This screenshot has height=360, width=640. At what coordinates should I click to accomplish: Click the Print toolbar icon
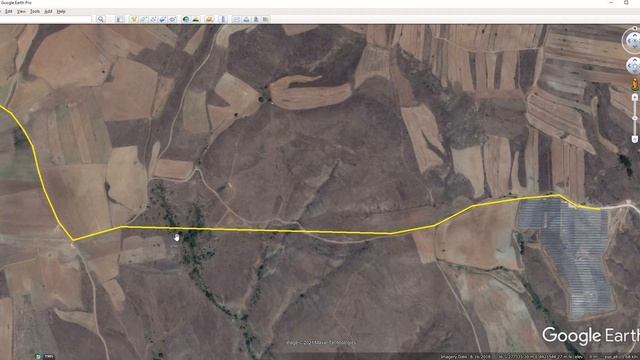[x=246, y=19]
